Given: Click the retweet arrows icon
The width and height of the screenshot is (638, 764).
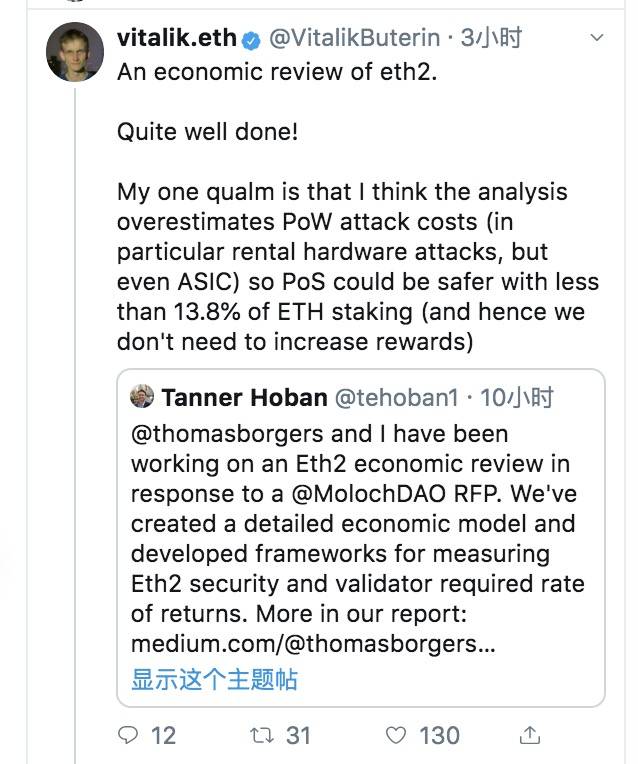Looking at the screenshot, I should 262,735.
